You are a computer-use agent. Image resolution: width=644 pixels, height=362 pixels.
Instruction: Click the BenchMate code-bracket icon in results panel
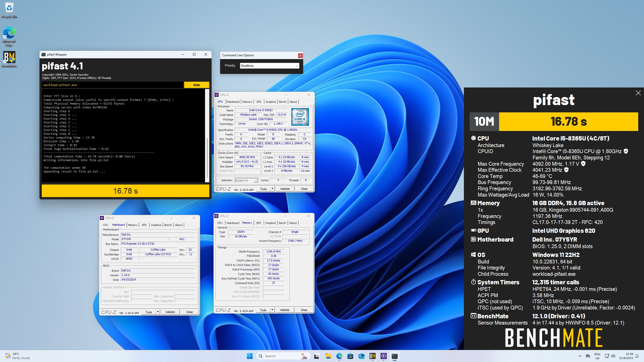point(473,316)
